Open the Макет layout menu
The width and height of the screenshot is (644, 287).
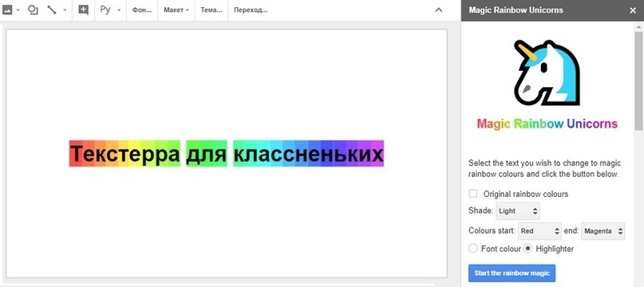176,10
